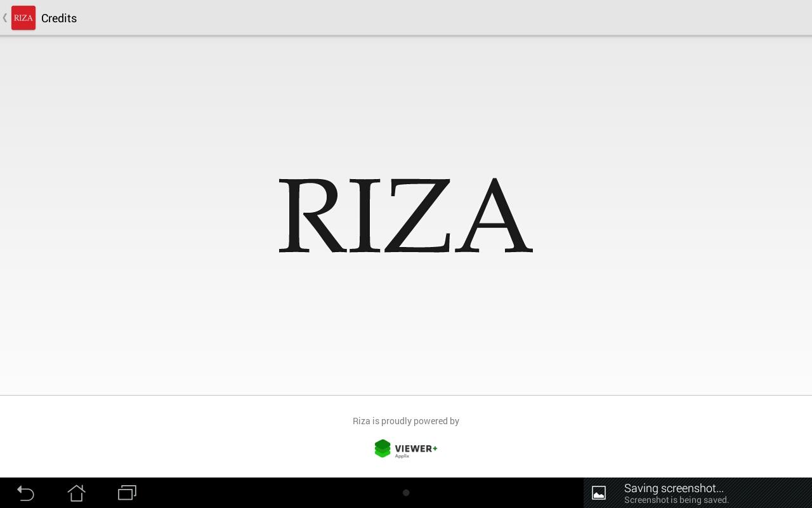The height and width of the screenshot is (508, 812).
Task: Tap the red RIZA app icon
Action: click(x=23, y=18)
